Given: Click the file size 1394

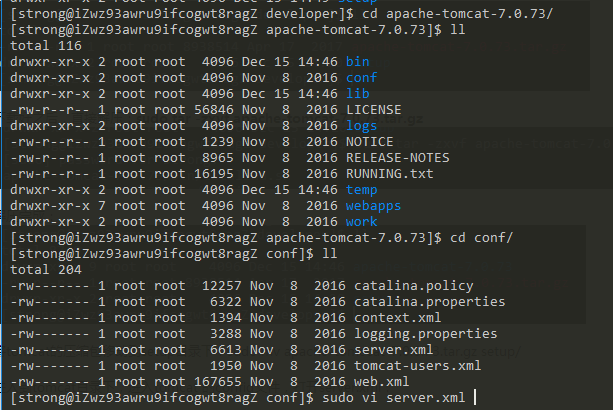Looking at the screenshot, I should pyautogui.click(x=226, y=318).
